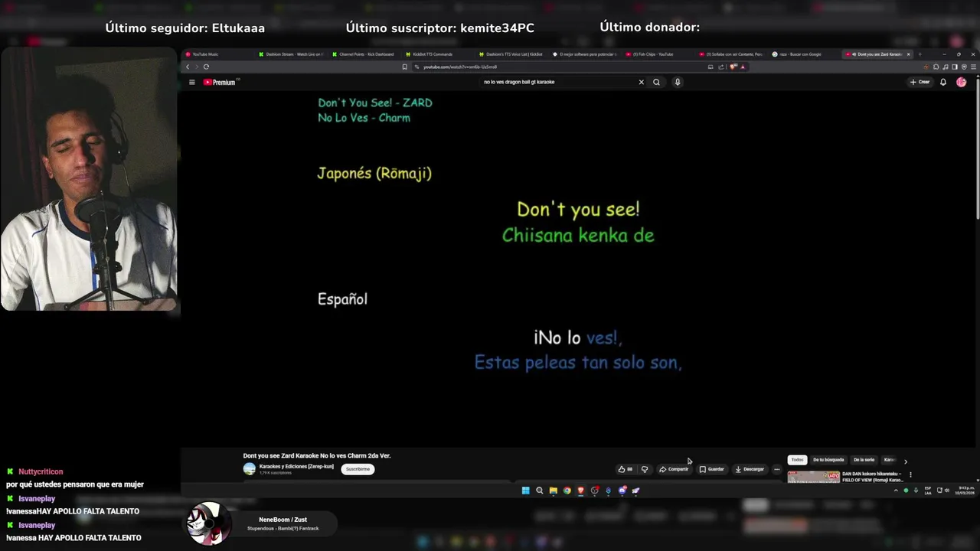Select the De la serie chip
Viewport: 980px width, 551px height.
coord(864,460)
